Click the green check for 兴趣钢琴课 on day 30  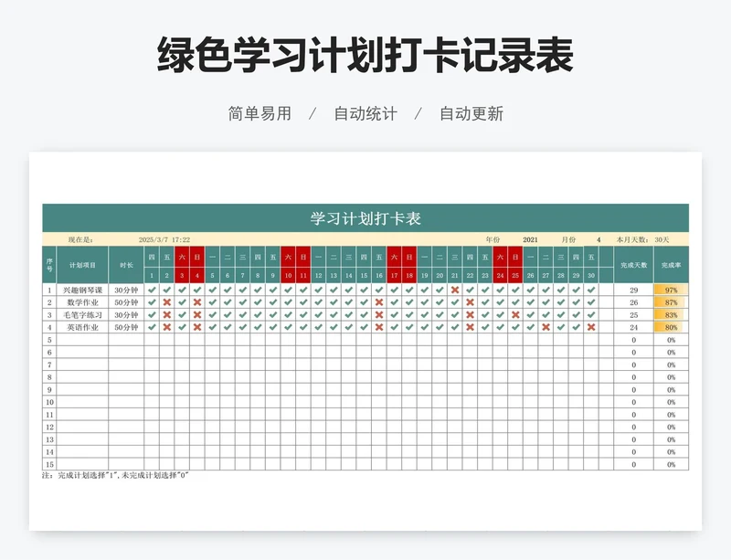[591, 290]
